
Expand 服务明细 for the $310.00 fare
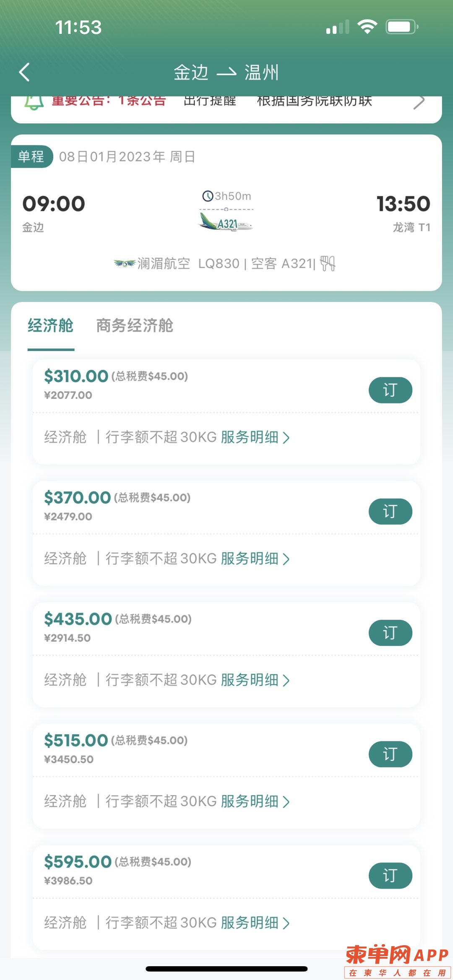coord(255,437)
